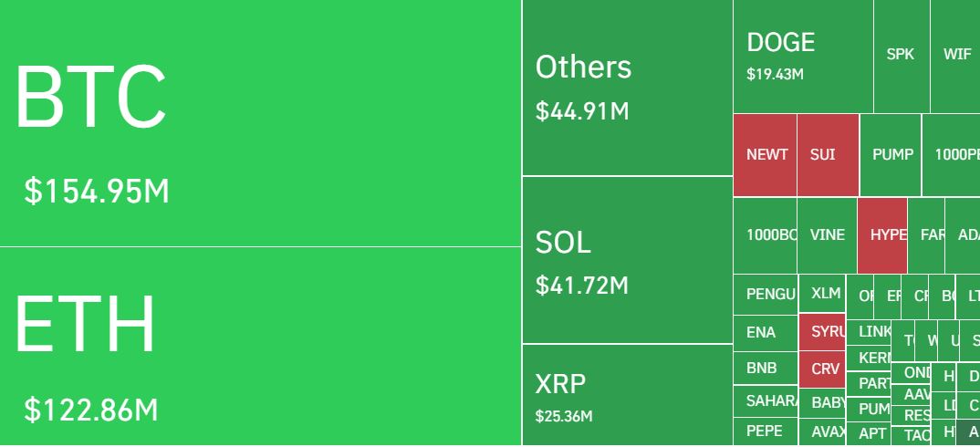
Task: Open the Others $44.91M tile
Action: pyautogui.click(x=627, y=88)
